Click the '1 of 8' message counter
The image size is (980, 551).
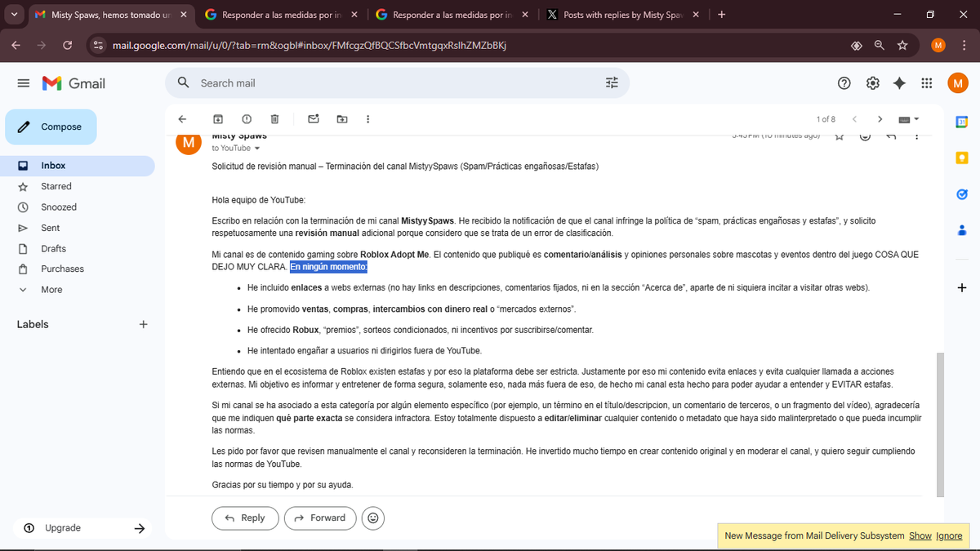(826, 119)
